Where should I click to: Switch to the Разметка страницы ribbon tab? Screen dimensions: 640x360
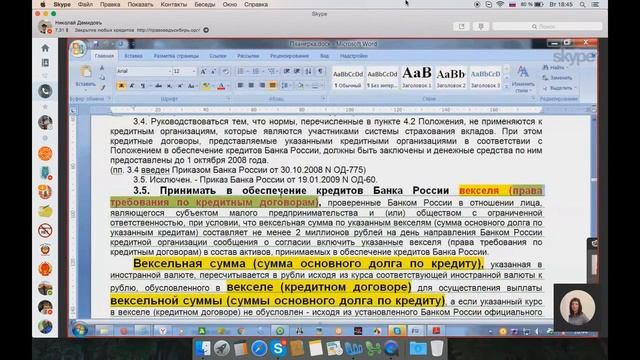[176, 56]
